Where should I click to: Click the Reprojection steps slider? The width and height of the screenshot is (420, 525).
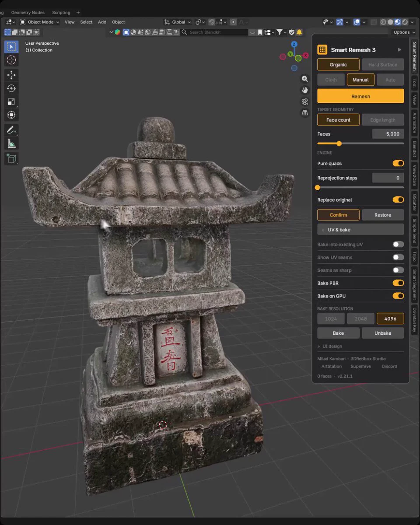click(360, 187)
